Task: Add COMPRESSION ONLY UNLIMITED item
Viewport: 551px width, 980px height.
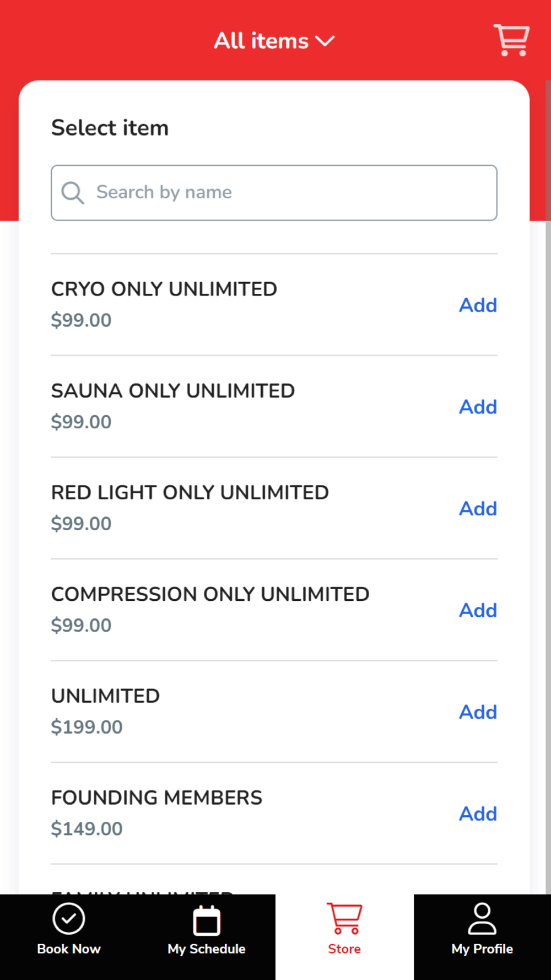Action: tap(478, 610)
